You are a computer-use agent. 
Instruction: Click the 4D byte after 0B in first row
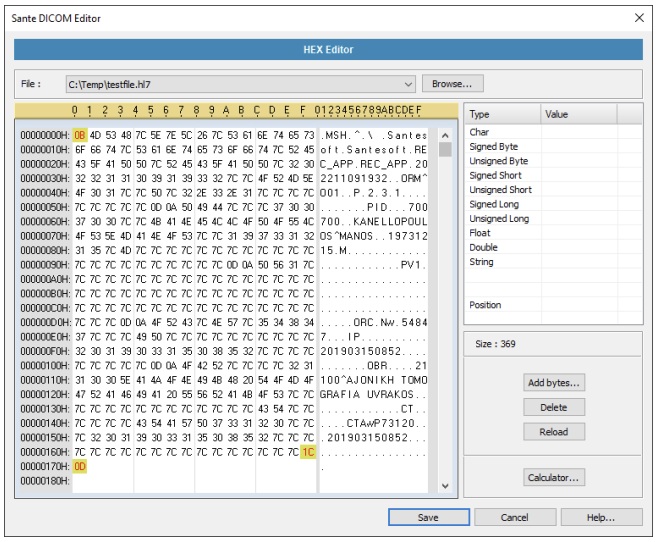tap(96, 135)
